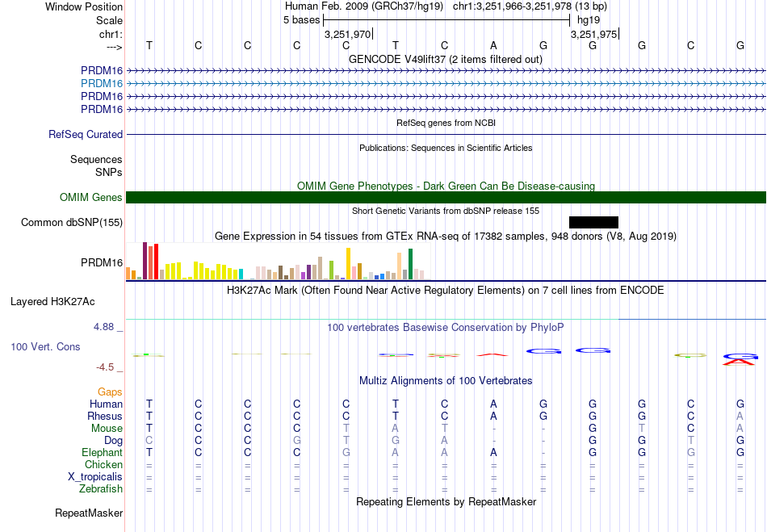Open Repeating Elements by RepeatMasker title
Image resolution: width=767 pixels, height=532 pixels.
pos(446,502)
